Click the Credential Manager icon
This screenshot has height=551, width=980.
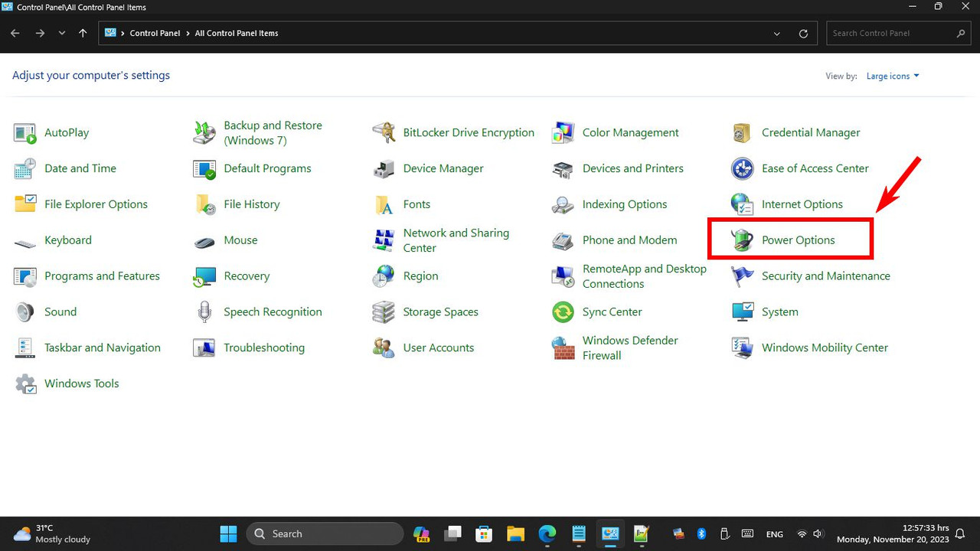[742, 133]
